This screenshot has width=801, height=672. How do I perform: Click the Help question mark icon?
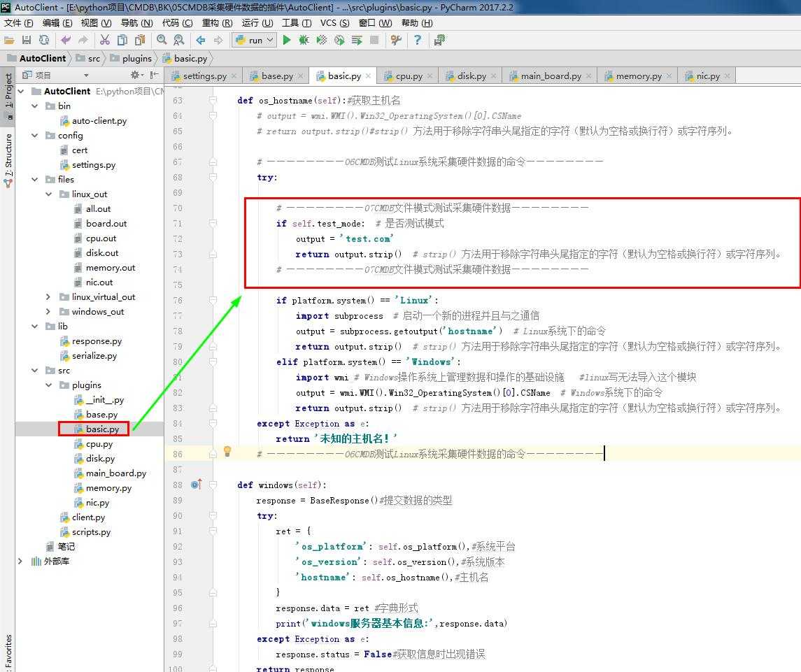(418, 40)
